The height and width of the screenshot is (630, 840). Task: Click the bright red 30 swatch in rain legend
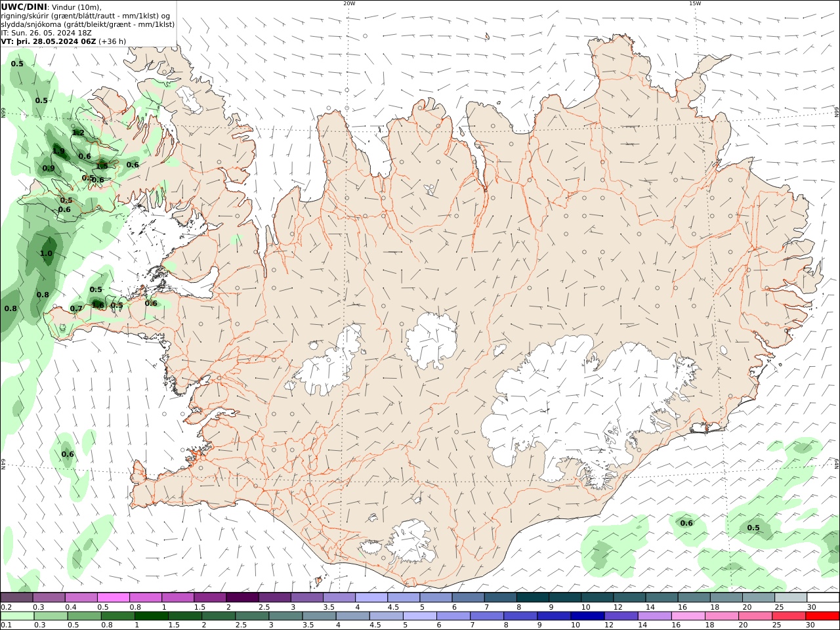[x=822, y=616]
